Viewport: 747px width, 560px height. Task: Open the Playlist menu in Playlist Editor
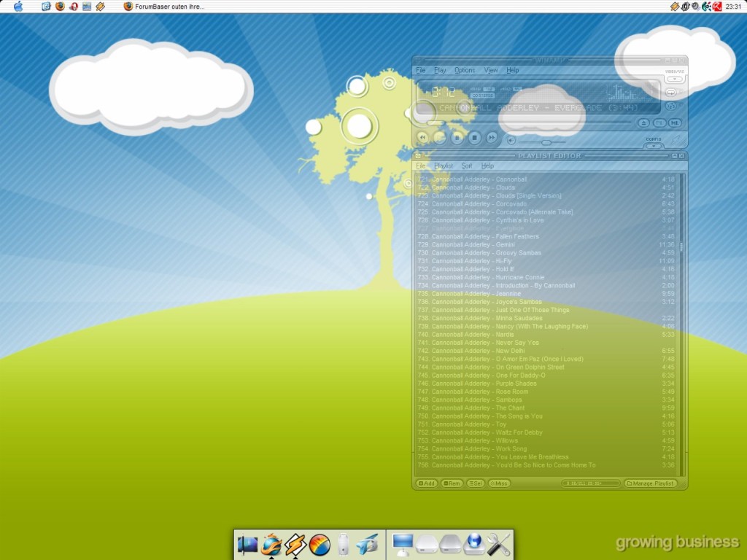(444, 166)
